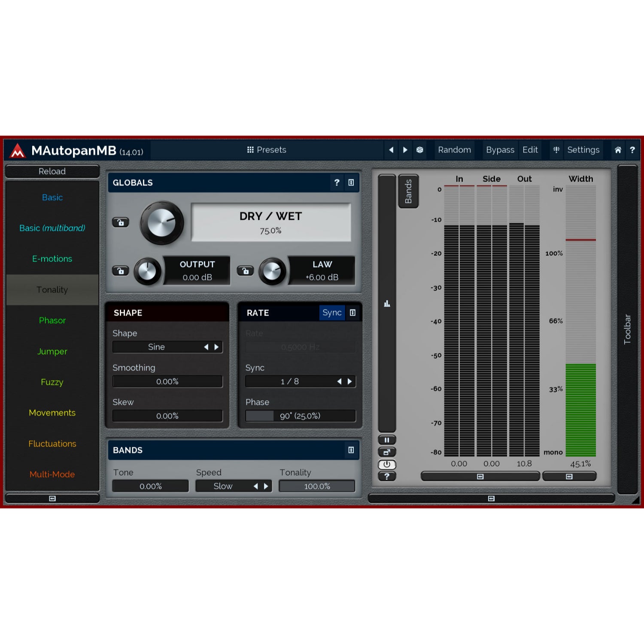644x644 pixels.
Task: Pop out the meters into separate window
Action: (387, 452)
